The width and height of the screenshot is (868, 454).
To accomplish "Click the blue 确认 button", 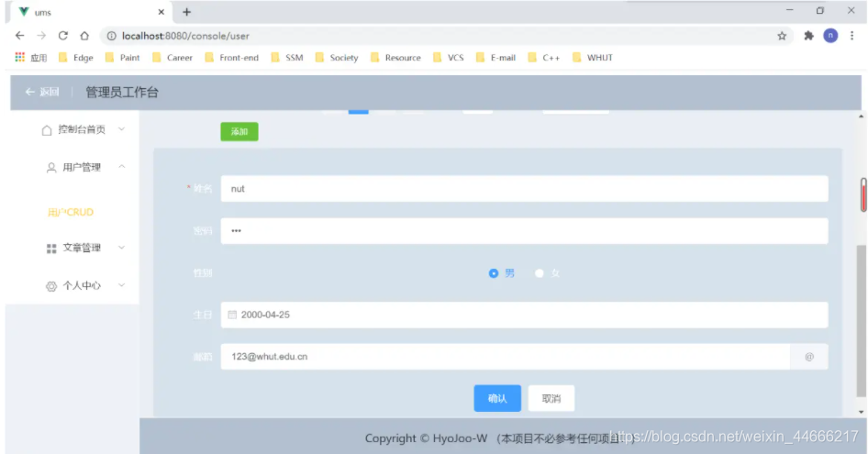I will coord(497,398).
